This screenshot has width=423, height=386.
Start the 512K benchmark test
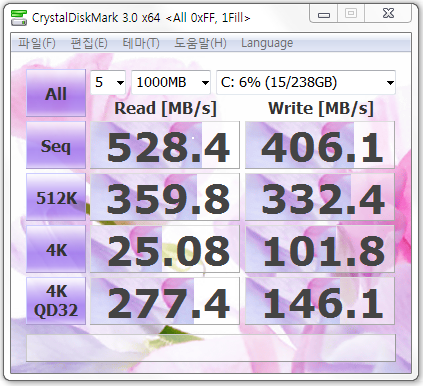pos(56,197)
